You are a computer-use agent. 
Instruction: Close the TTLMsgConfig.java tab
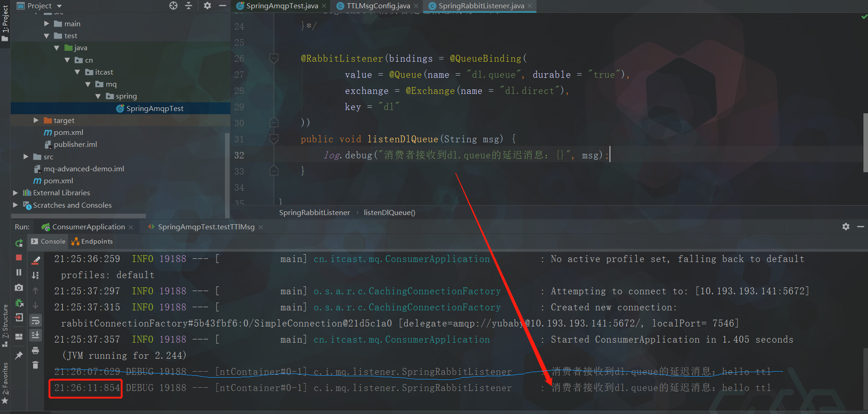pyautogui.click(x=416, y=6)
